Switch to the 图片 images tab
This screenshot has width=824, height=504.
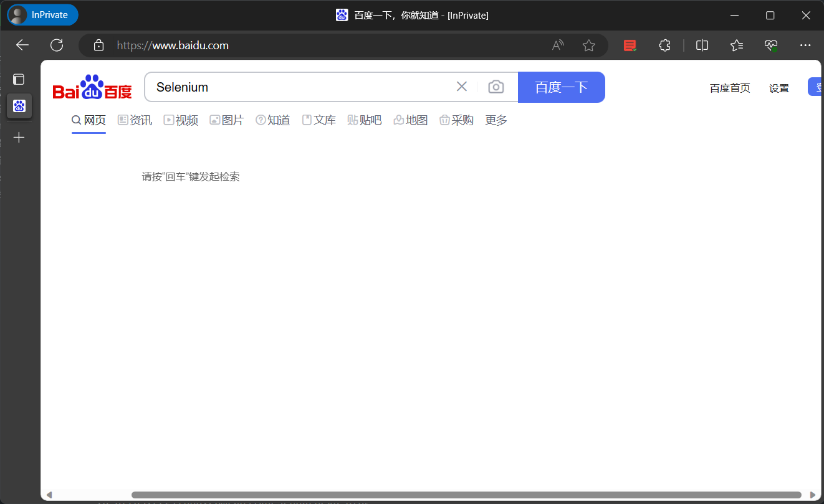pos(226,120)
